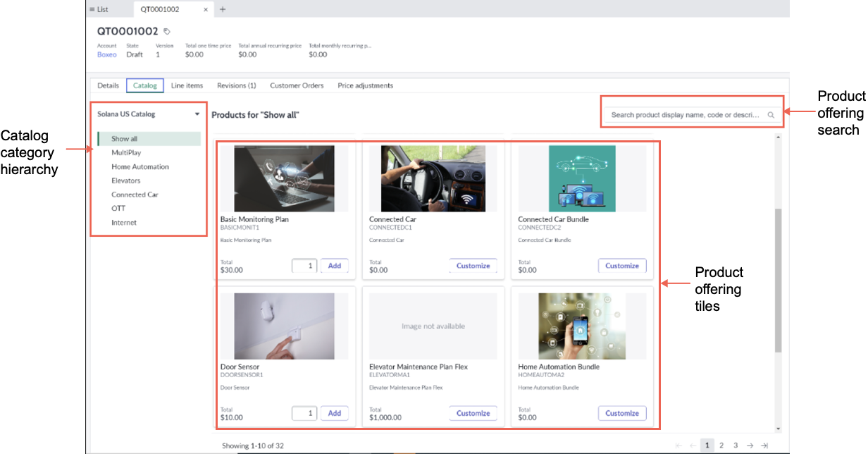Add Basic Monitoring Plan to quote
This screenshot has height=454, width=868.
[335, 266]
